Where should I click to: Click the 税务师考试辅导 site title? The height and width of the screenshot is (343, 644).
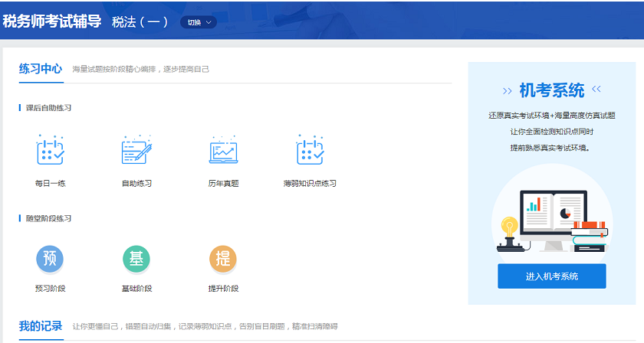tap(52, 21)
